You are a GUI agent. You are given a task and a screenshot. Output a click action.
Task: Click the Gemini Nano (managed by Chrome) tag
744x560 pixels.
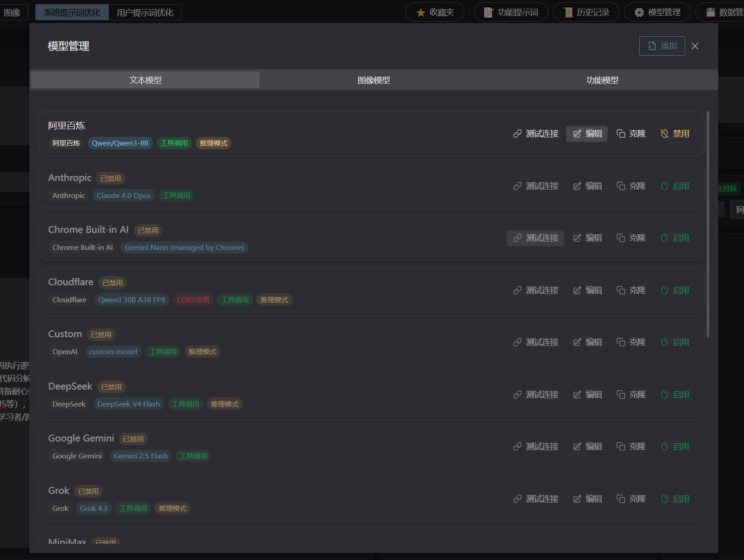tap(184, 248)
